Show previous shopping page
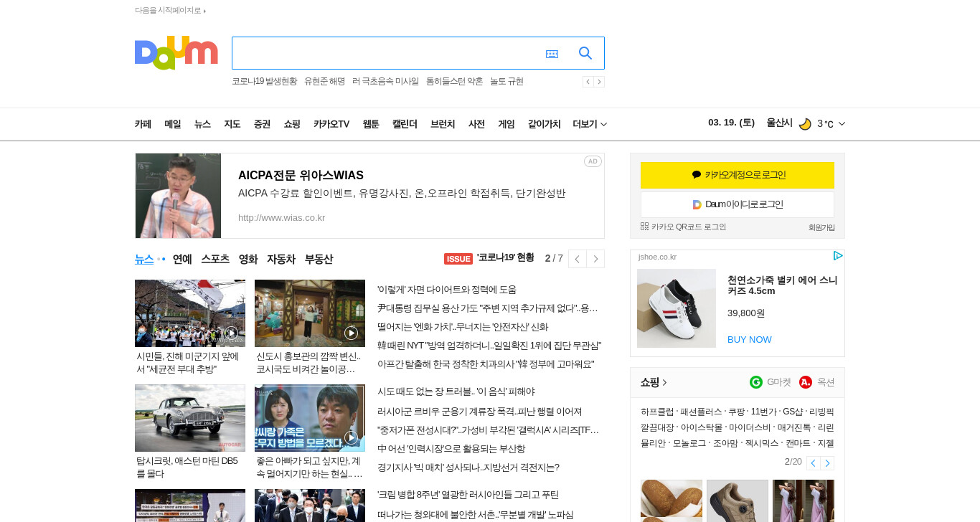This screenshot has width=980, height=522. [x=813, y=463]
